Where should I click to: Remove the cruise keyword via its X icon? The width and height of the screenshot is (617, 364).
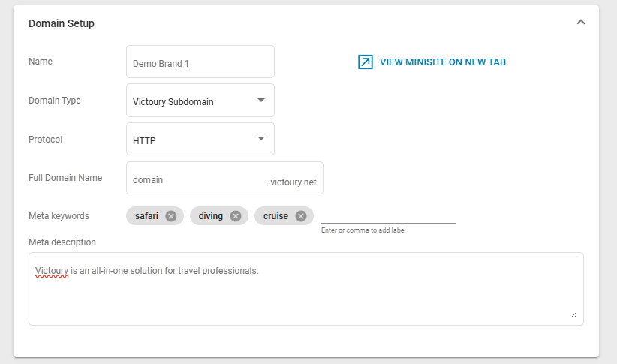click(x=301, y=216)
